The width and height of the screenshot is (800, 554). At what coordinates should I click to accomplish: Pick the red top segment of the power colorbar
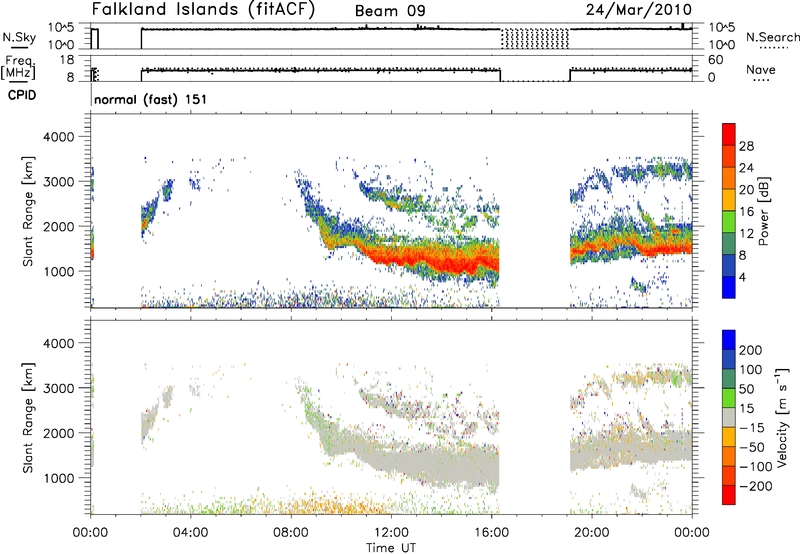click(x=729, y=135)
